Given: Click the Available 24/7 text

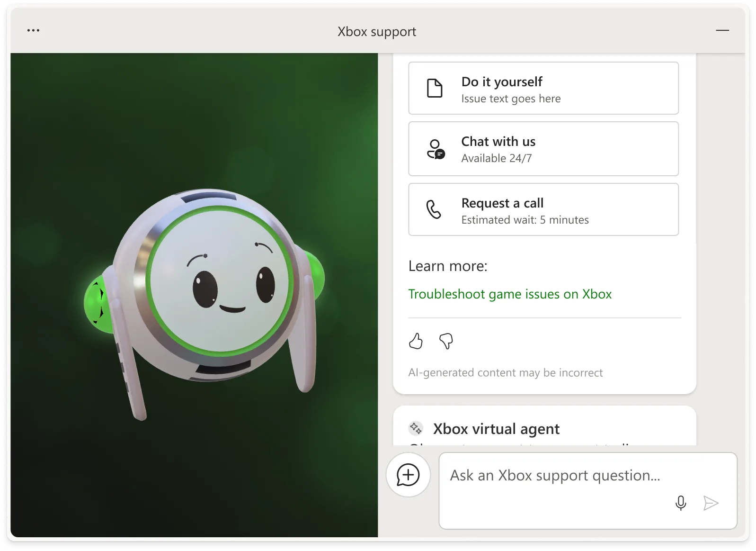Looking at the screenshot, I should [x=497, y=158].
